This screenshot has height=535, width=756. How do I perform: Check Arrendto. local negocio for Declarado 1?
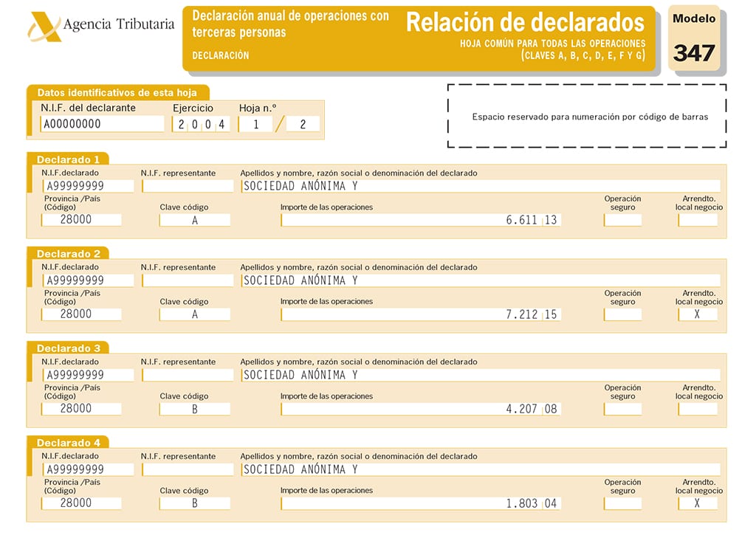pyautogui.click(x=698, y=220)
